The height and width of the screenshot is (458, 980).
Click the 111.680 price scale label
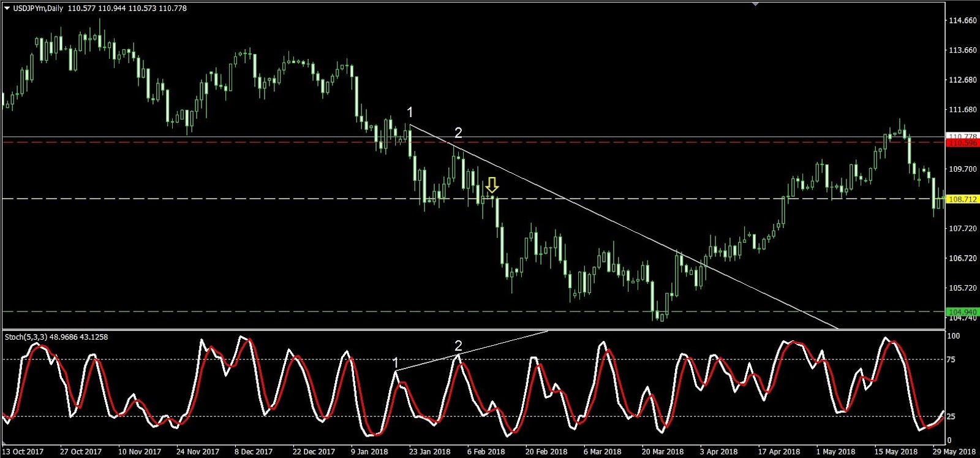coord(962,110)
